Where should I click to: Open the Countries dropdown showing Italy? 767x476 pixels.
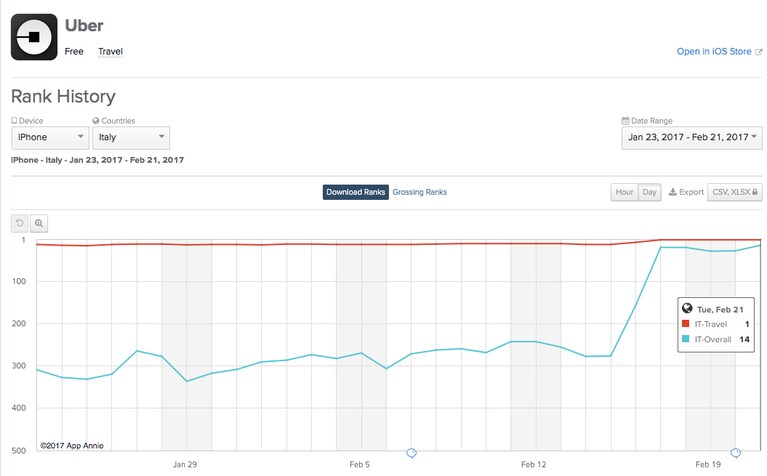point(131,137)
